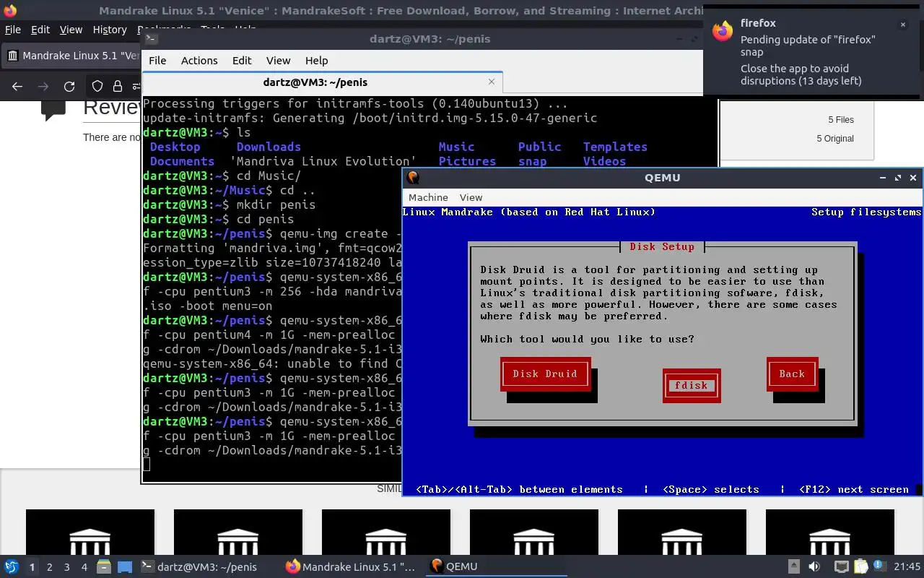Image resolution: width=924 pixels, height=578 pixels.
Task: Open the Firefox View menu
Action: (x=71, y=30)
